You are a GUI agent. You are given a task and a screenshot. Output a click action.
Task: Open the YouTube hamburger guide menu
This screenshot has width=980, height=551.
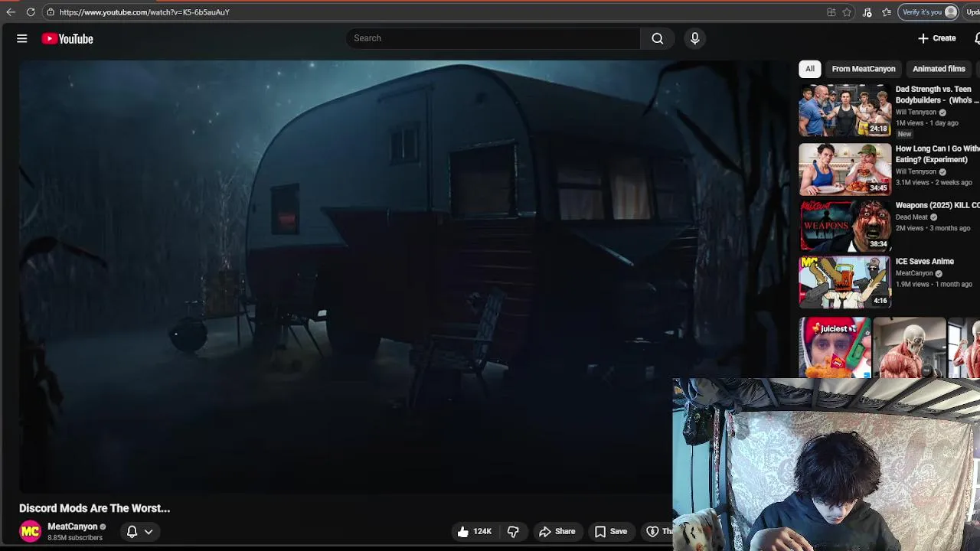pyautogui.click(x=22, y=38)
